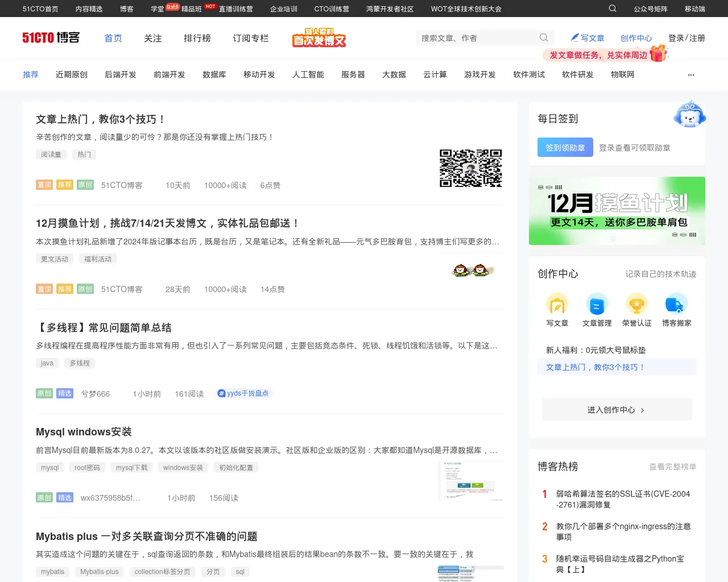Screen dimensions: 728x582
Task: Open the 写文章 icon in 创作中心
Action: tap(557, 304)
